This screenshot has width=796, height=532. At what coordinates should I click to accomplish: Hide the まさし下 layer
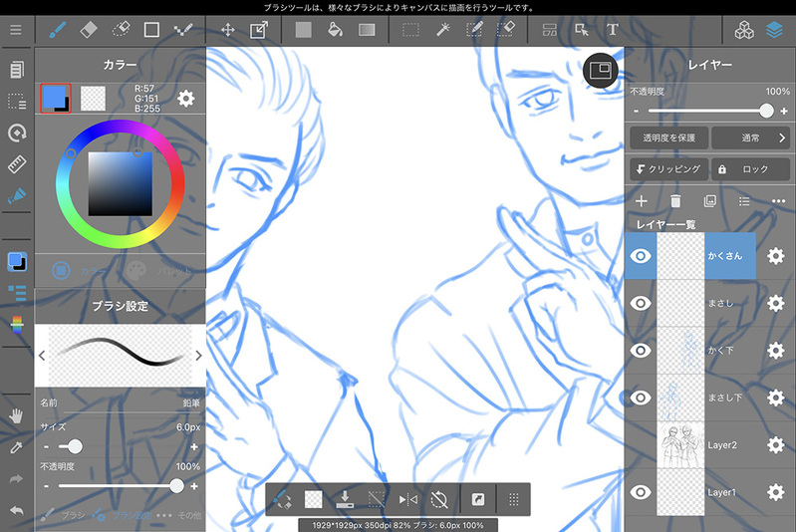(x=641, y=398)
